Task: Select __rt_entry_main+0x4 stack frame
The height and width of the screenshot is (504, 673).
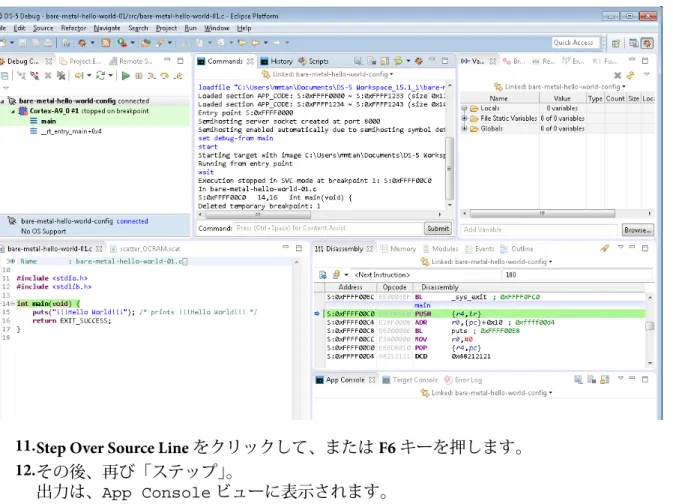Action: pyautogui.click(x=66, y=131)
